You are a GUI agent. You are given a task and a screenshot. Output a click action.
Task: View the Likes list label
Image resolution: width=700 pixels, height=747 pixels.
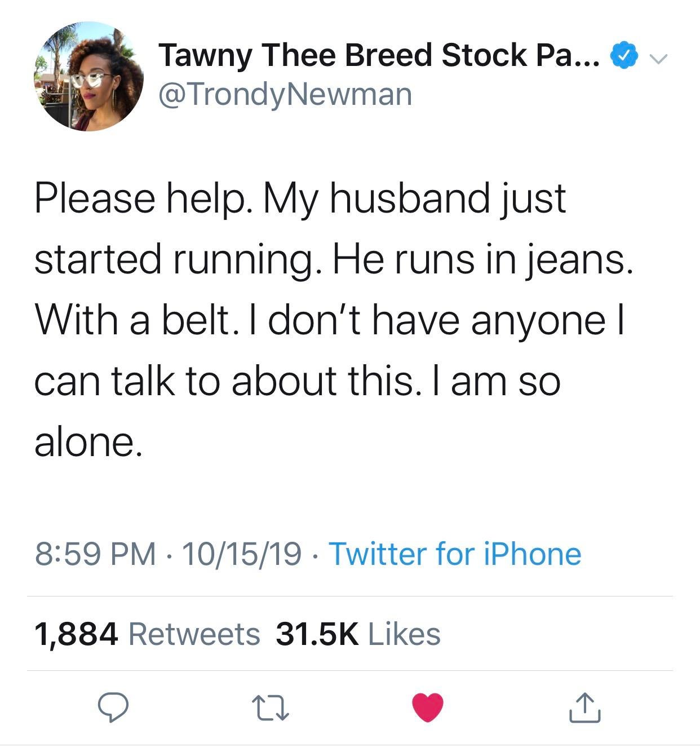404,634
